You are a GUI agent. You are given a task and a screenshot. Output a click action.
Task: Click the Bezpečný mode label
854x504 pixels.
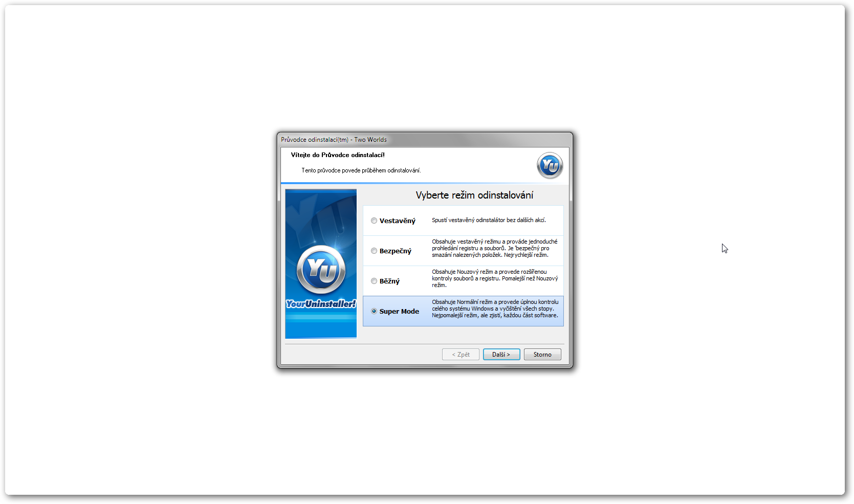tap(395, 251)
